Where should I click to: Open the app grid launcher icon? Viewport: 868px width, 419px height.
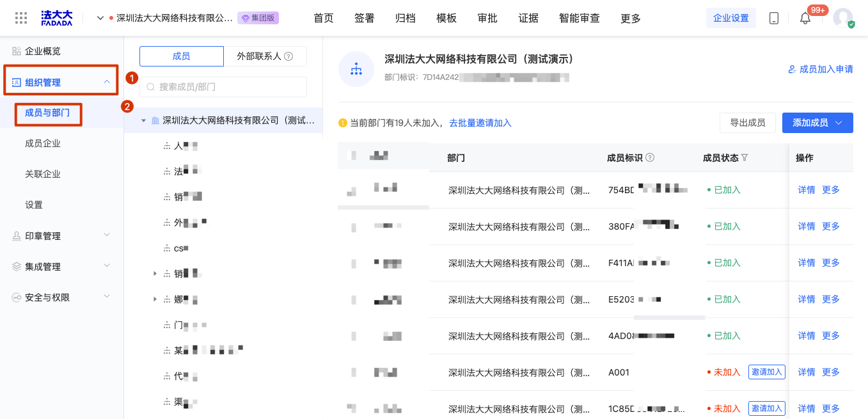[21, 18]
